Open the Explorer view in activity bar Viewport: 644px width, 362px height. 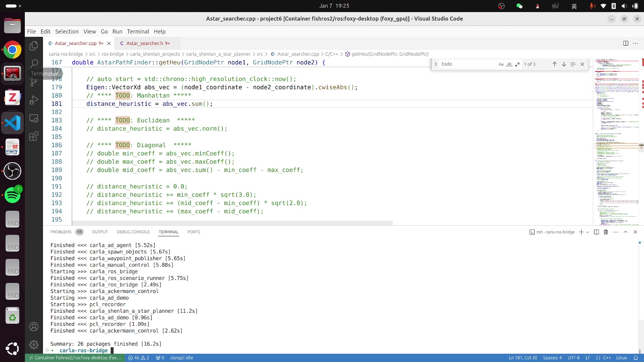pos(34,46)
